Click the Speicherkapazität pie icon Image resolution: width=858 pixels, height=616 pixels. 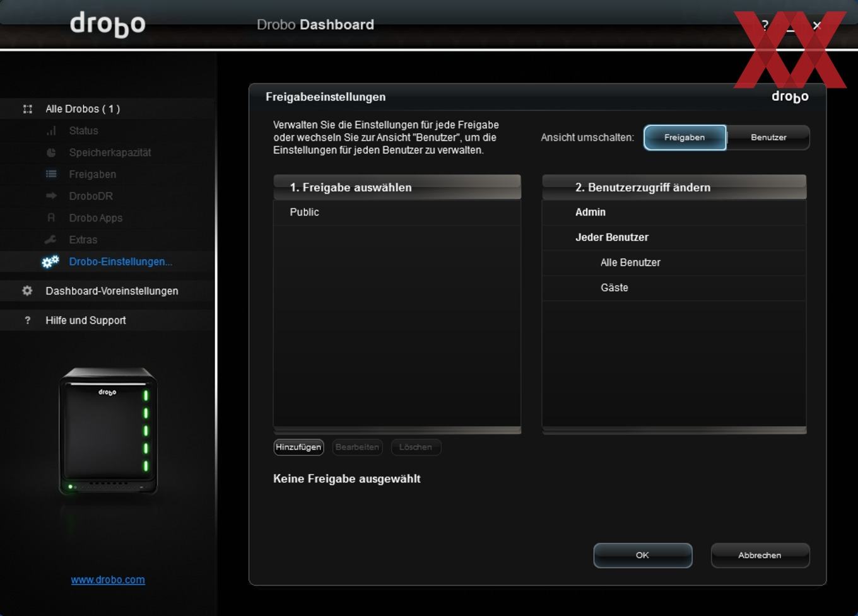click(51, 153)
